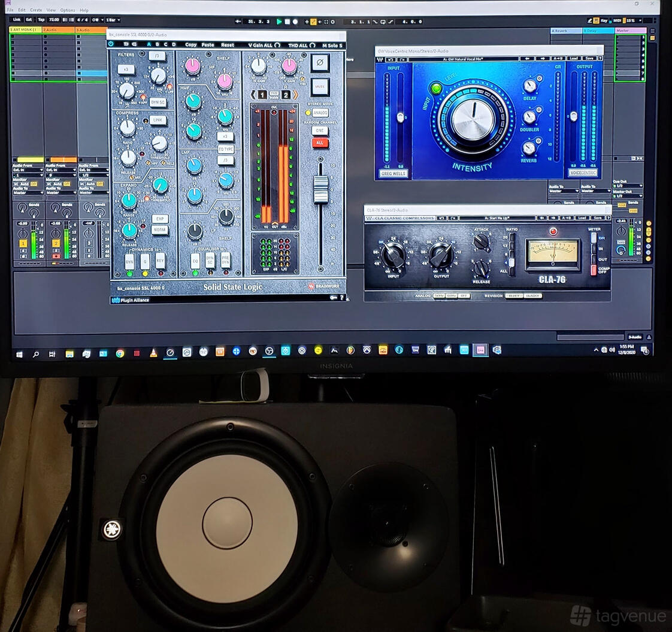Go to next preset in CLA-76
The width and height of the screenshot is (672, 632).
click(x=553, y=218)
